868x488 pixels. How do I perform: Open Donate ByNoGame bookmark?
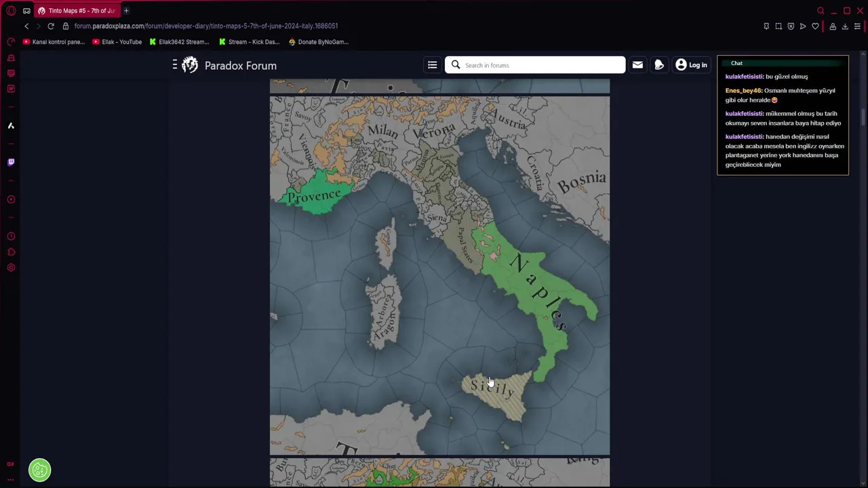(319, 42)
